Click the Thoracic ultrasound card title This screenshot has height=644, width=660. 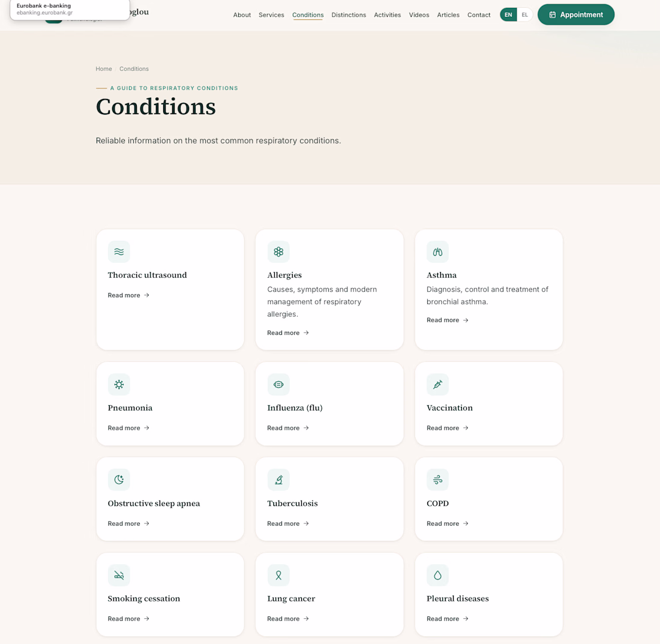(x=148, y=275)
